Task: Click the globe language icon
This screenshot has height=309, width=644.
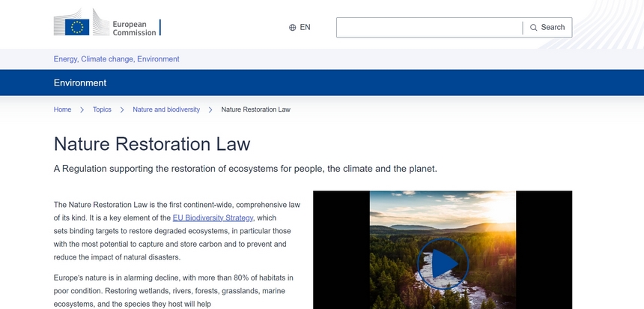Action: point(292,28)
